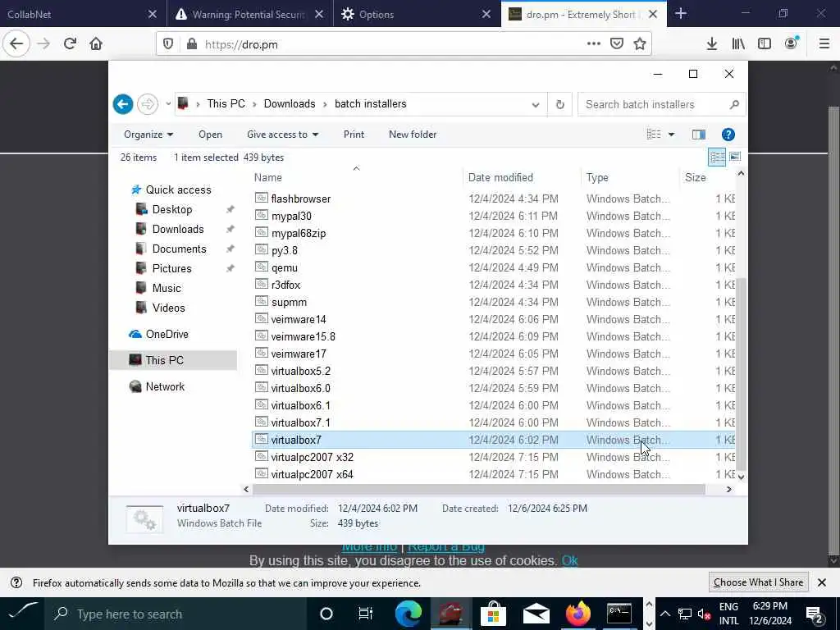The image size is (840, 630).
Task: Click Open in the Explorer toolbar
Action: (x=210, y=135)
